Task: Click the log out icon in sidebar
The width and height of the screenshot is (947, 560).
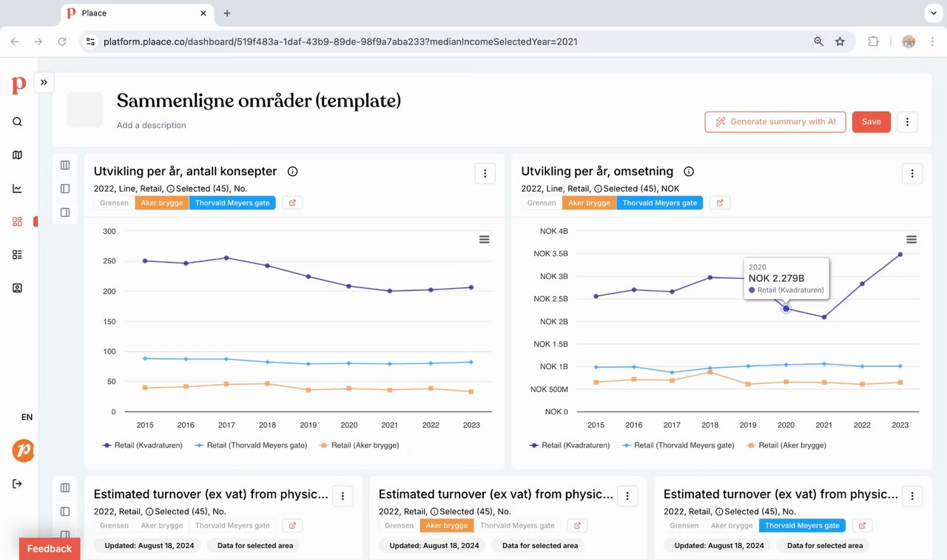Action: point(18,484)
